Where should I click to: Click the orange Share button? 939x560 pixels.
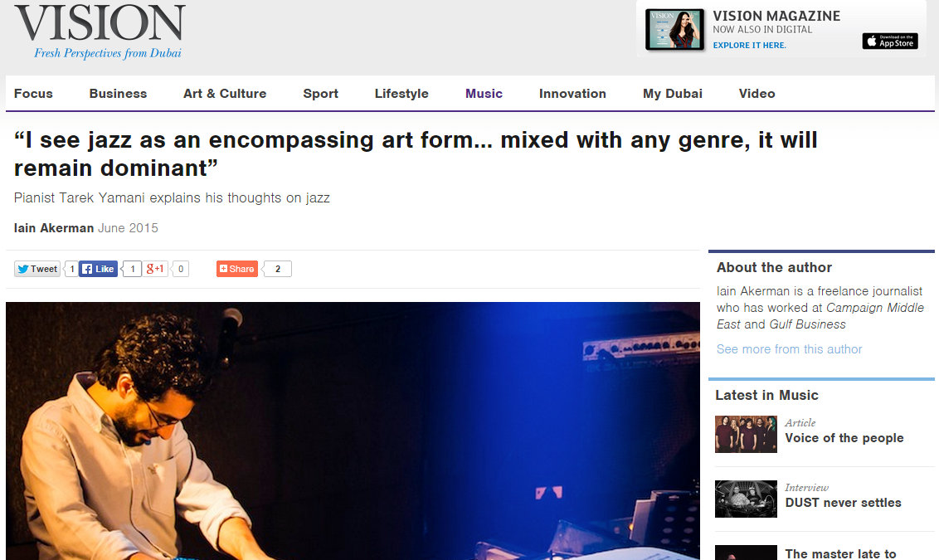coord(237,269)
